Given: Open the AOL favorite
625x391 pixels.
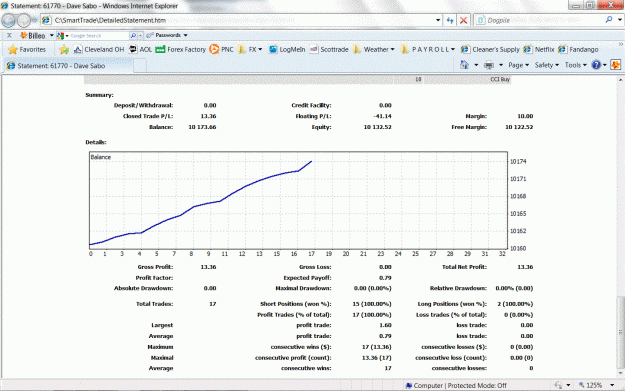Looking at the screenshot, I should 140,49.
